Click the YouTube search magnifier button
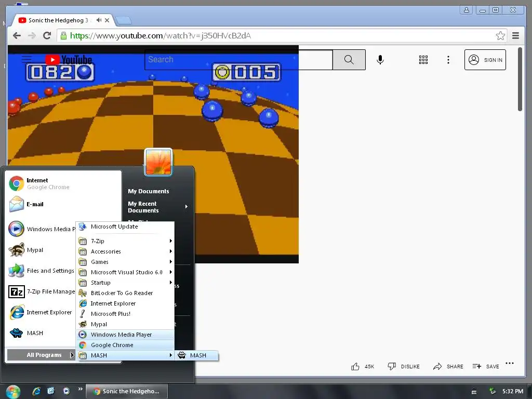This screenshot has height=399, width=532. [x=349, y=60]
